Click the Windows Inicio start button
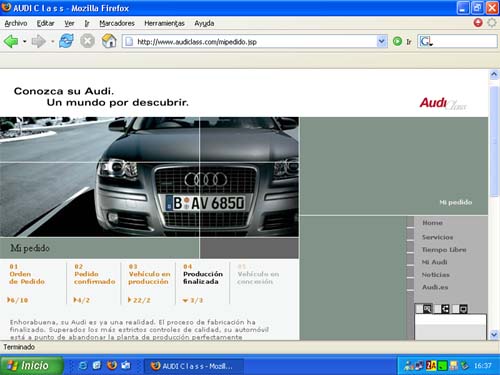The width and height of the screenshot is (500, 375). (32, 366)
